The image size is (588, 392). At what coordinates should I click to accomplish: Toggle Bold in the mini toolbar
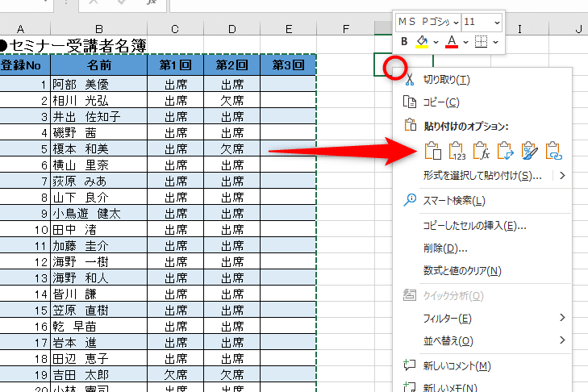click(x=404, y=41)
